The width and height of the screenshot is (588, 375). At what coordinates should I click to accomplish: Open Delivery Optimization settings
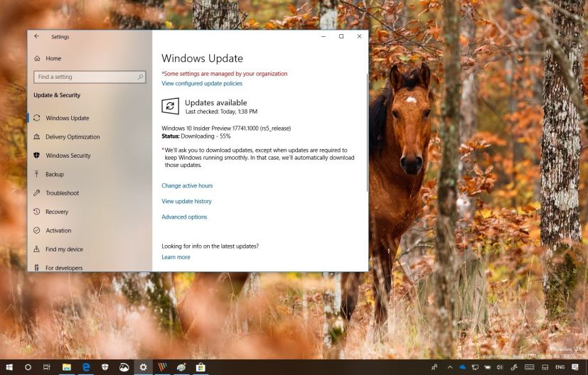[x=73, y=137]
